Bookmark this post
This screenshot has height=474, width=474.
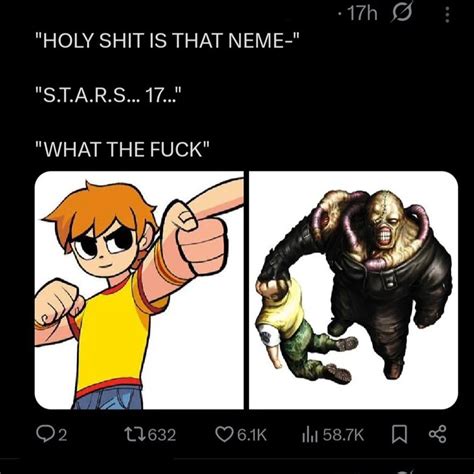[399, 435]
